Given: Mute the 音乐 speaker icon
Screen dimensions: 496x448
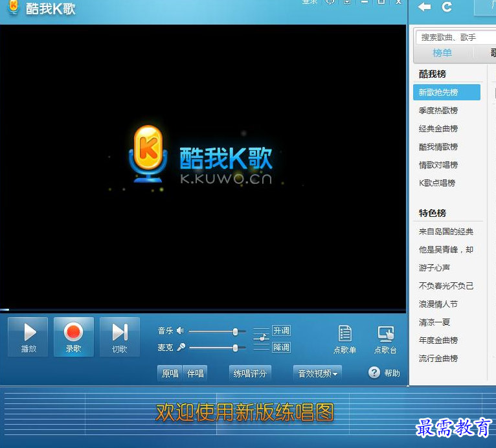Looking at the screenshot, I should (x=180, y=331).
